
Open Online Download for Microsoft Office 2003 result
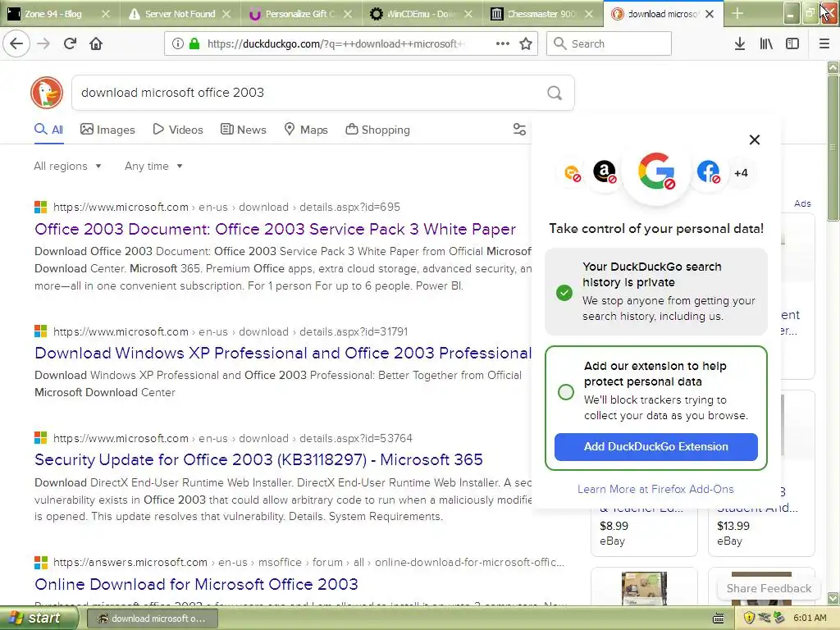pos(196,584)
